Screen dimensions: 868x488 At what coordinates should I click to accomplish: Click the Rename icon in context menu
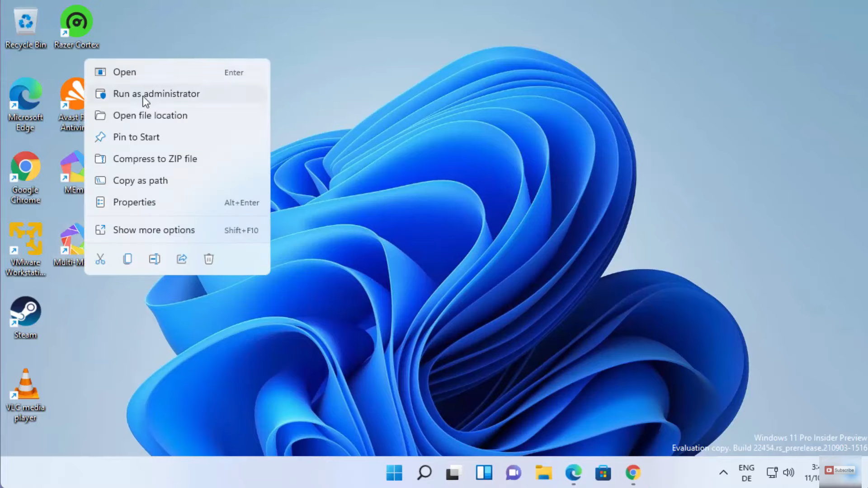click(155, 259)
